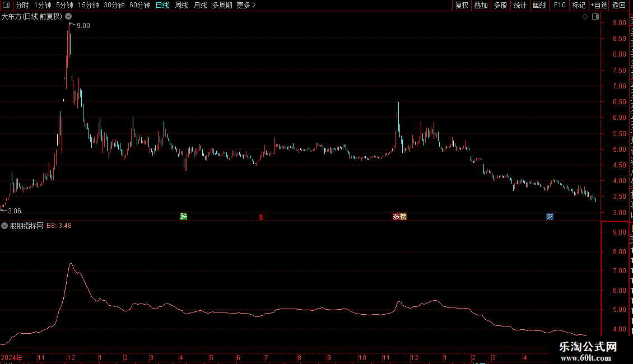Click the 大东方(日线.前复权) title
This screenshot has height=364, width=633.
pyautogui.click(x=32, y=17)
